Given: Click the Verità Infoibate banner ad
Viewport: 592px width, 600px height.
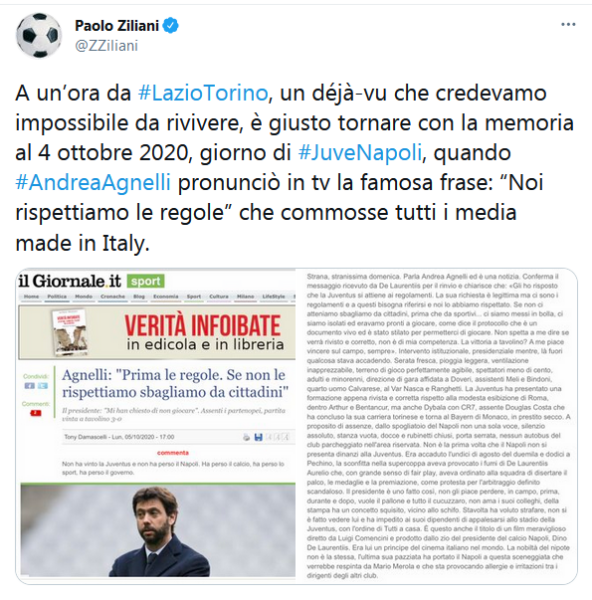Looking at the screenshot, I should (x=157, y=332).
